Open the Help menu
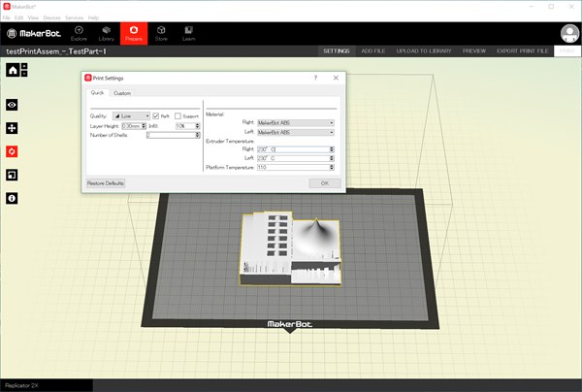The width and height of the screenshot is (582, 392). click(93, 17)
